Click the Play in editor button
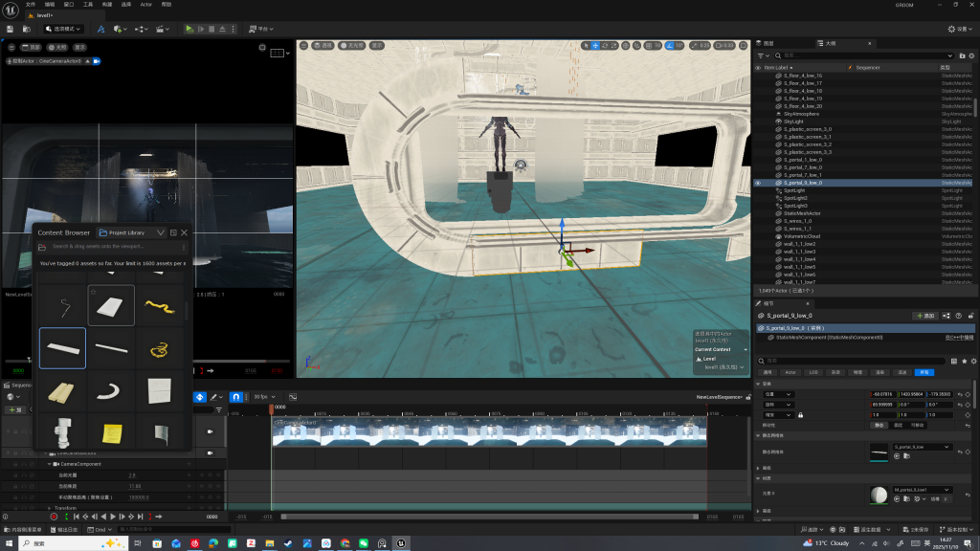This screenshot has width=980, height=551. click(x=189, y=30)
